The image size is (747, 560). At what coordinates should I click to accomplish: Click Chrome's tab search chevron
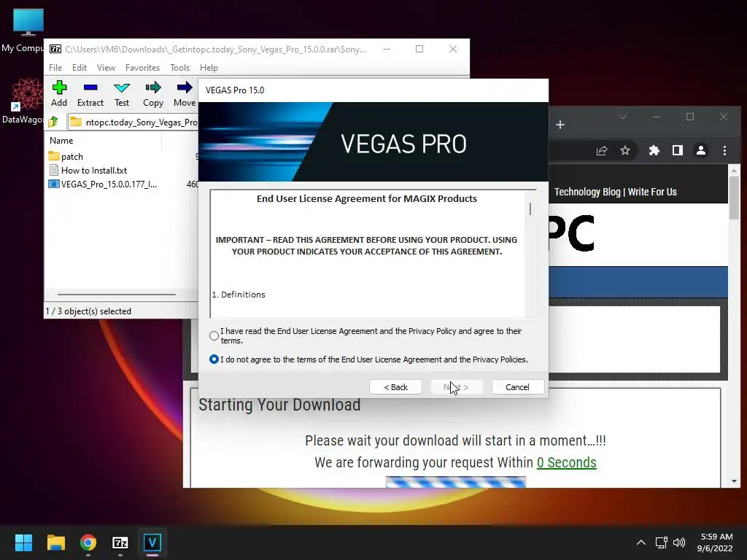[x=623, y=117]
